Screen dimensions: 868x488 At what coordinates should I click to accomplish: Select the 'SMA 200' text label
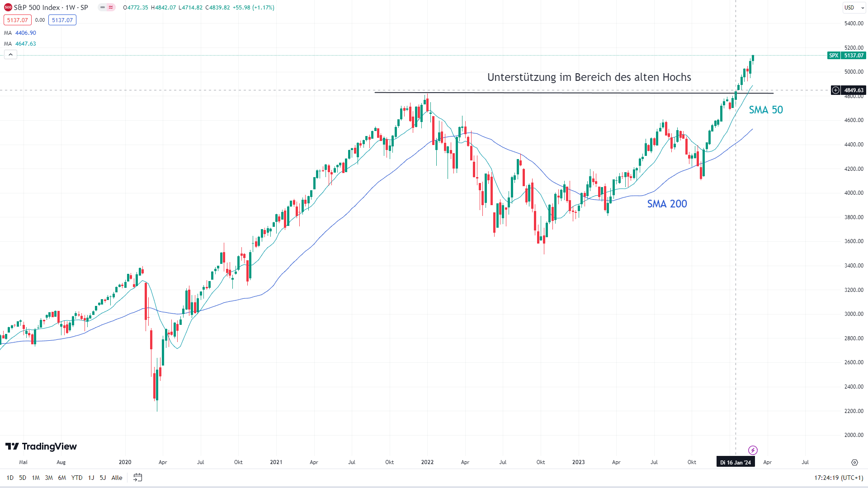click(667, 204)
